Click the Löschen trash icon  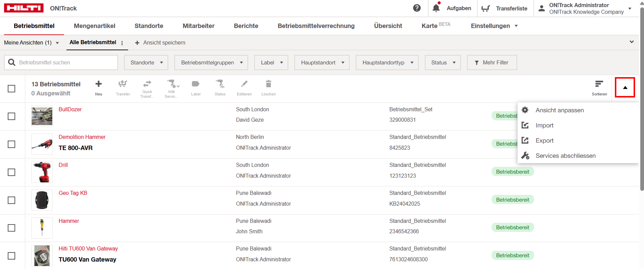coord(268,84)
